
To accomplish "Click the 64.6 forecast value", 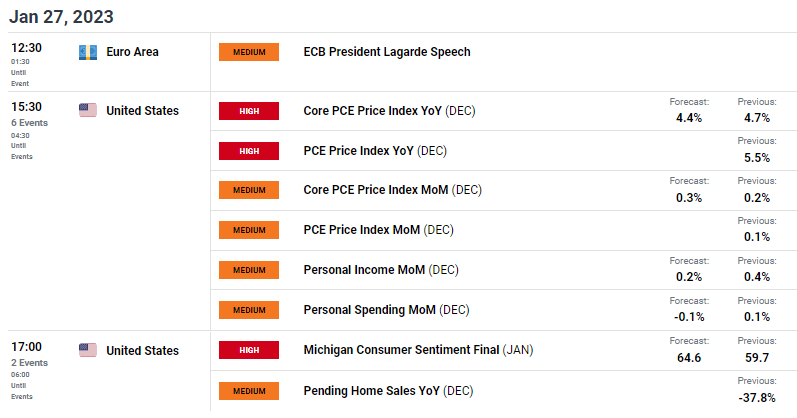I will pos(689,358).
